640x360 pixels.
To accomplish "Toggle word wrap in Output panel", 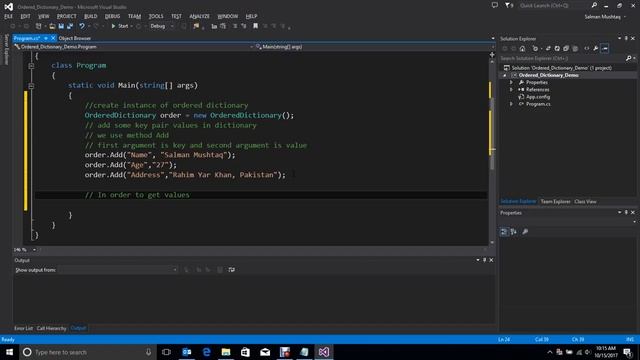I will click(x=231, y=270).
